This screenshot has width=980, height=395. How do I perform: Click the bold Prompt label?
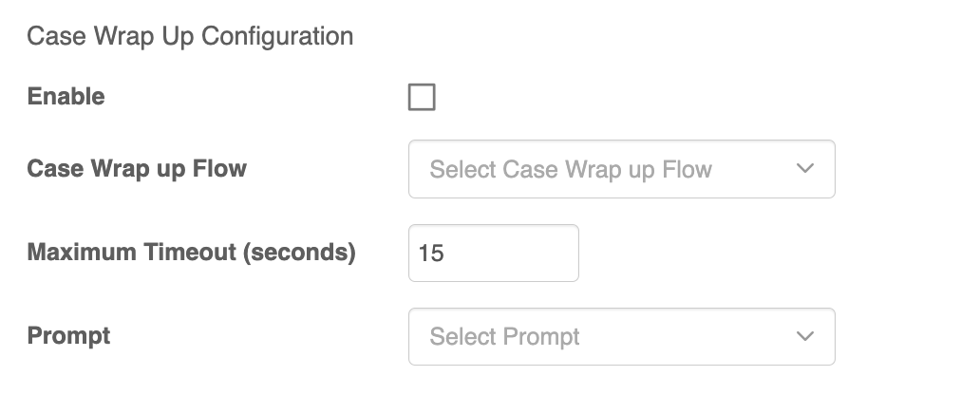[68, 336]
